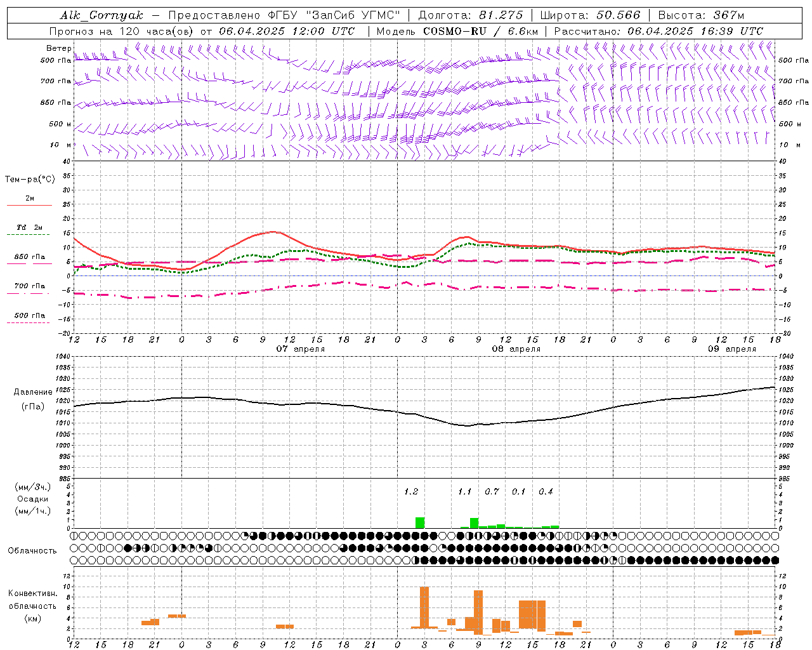This screenshot has height=650, width=812.
Task: Click the Td 2м dew point legend entry
Action: 30,227
